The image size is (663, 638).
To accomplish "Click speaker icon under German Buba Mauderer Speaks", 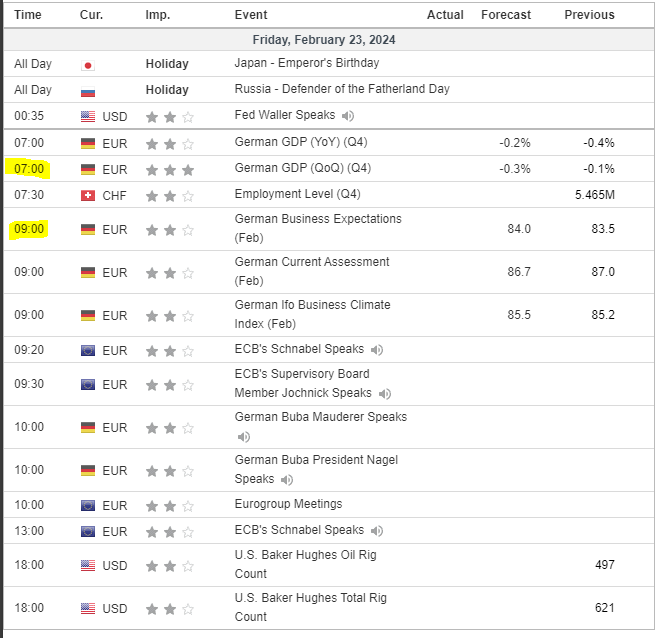I will click(243, 437).
